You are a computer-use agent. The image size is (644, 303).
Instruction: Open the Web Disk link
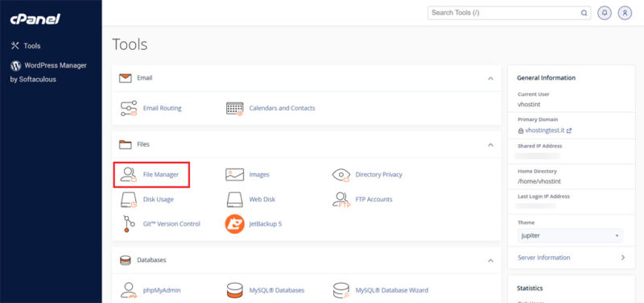pyautogui.click(x=262, y=200)
